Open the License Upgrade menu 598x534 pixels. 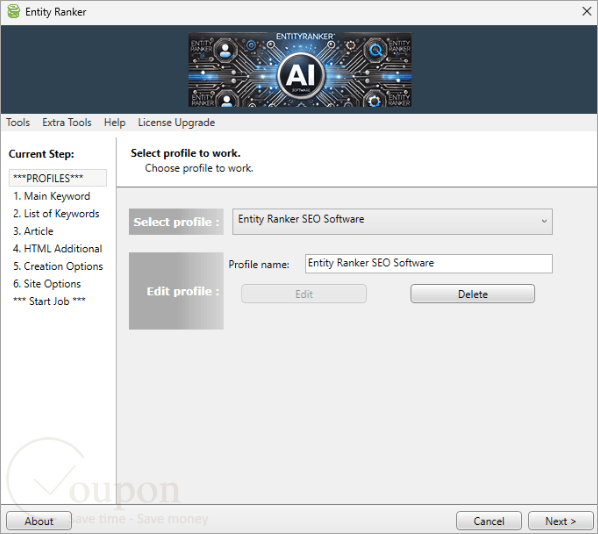coord(176,122)
